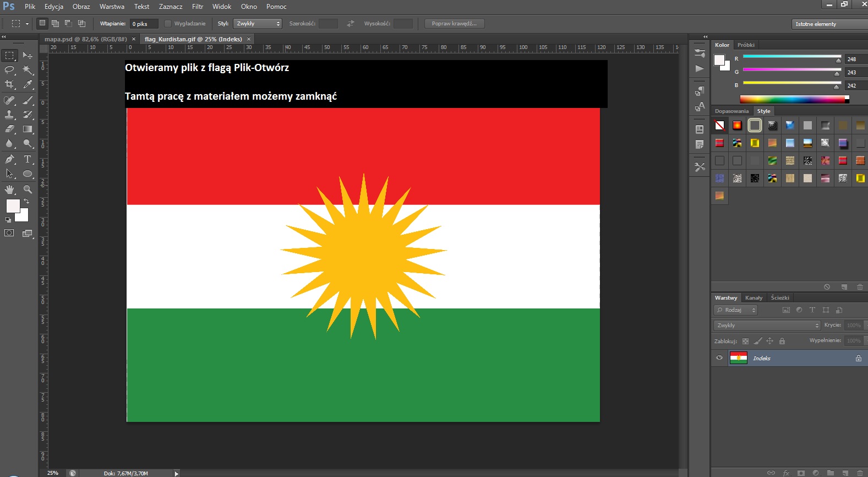Select the Zoom tool
This screenshot has width=868, height=477.
tap(28, 189)
